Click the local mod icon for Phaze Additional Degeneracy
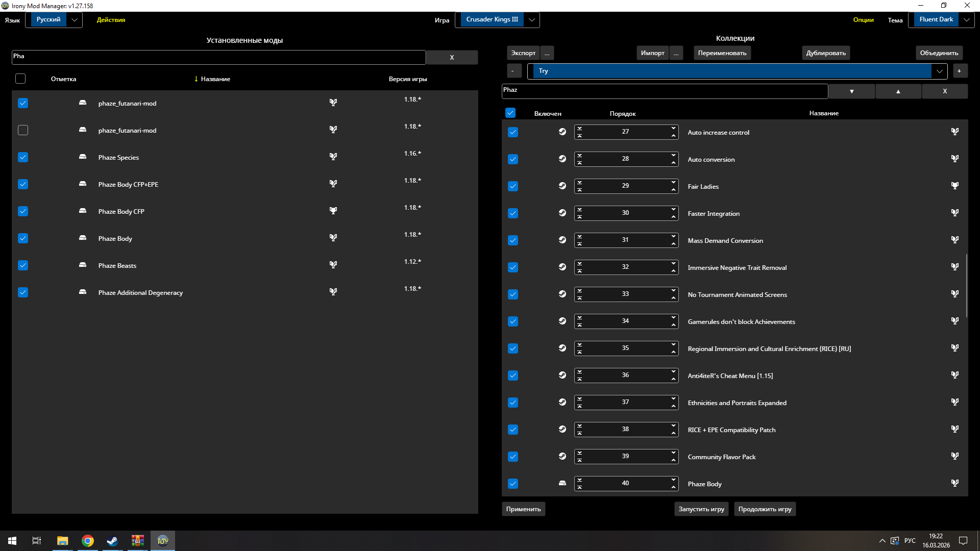 coord(83,292)
